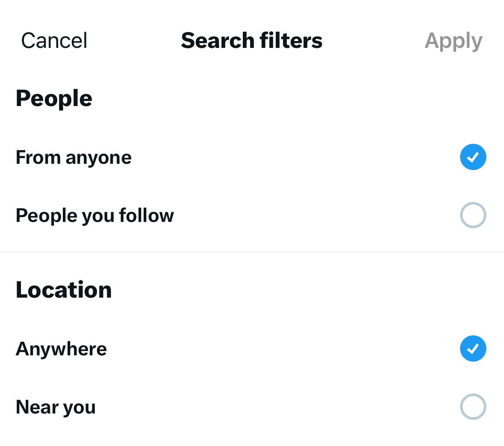The width and height of the screenshot is (504, 446).
Task: Click the People section header
Action: tap(54, 97)
